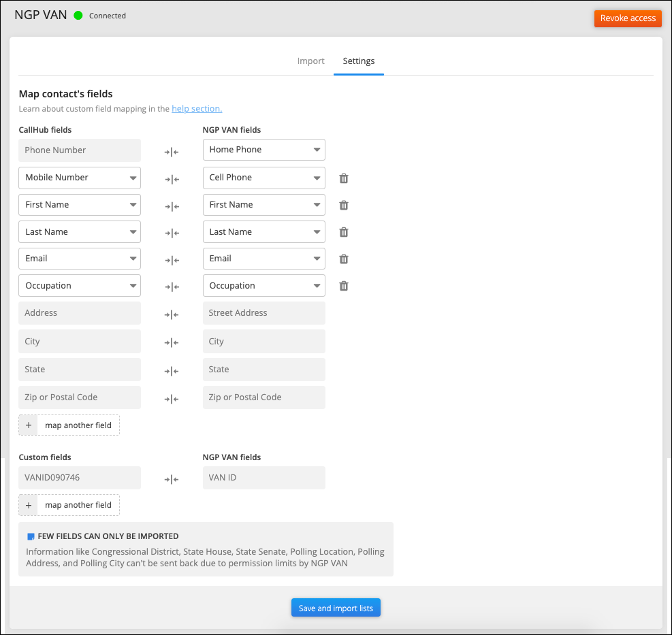This screenshot has width=672, height=635.
Task: Click the plus icon under VANID090746 field
Action: coord(29,505)
